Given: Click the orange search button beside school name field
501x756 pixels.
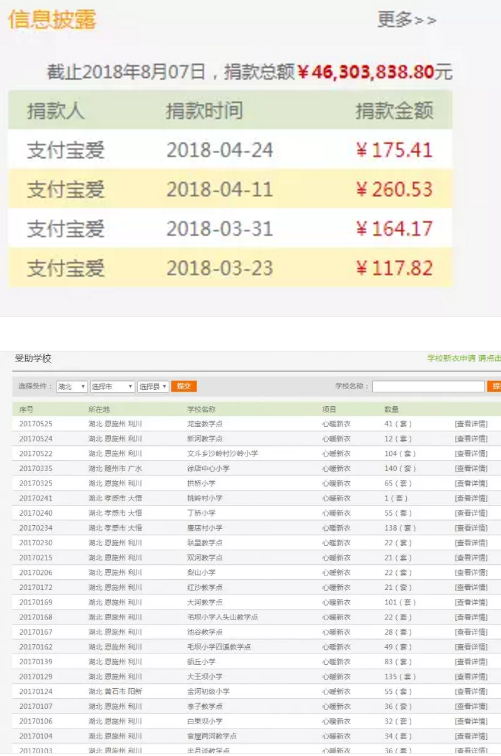Looking at the screenshot, I should (494, 386).
